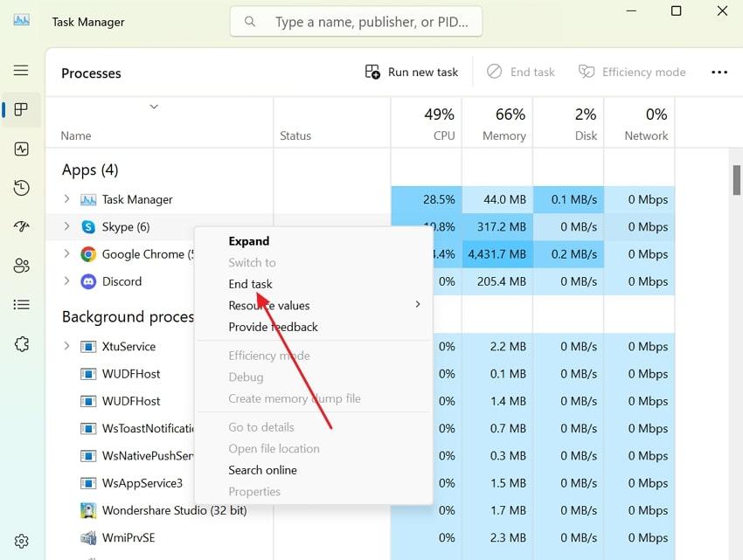743x560 pixels.
Task: Click the Apps (4) group heading
Action: pyautogui.click(x=90, y=169)
